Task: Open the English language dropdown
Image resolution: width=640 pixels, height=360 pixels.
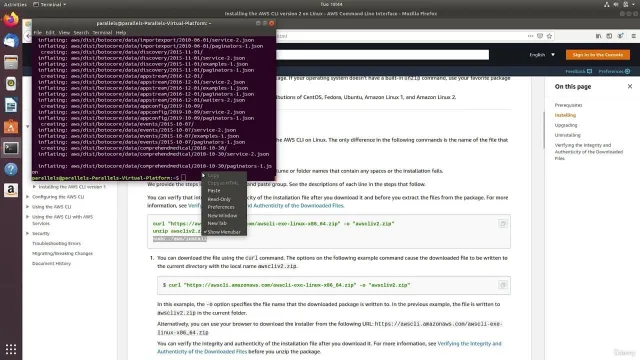Action: point(542,55)
